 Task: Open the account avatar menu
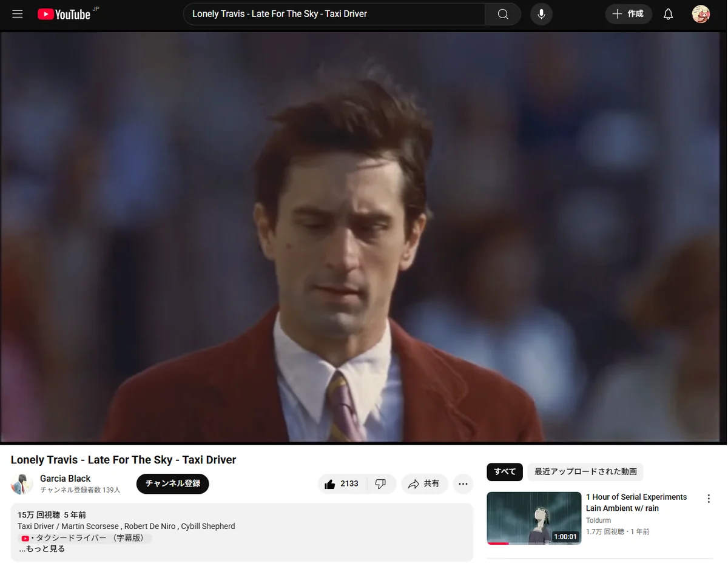(701, 14)
